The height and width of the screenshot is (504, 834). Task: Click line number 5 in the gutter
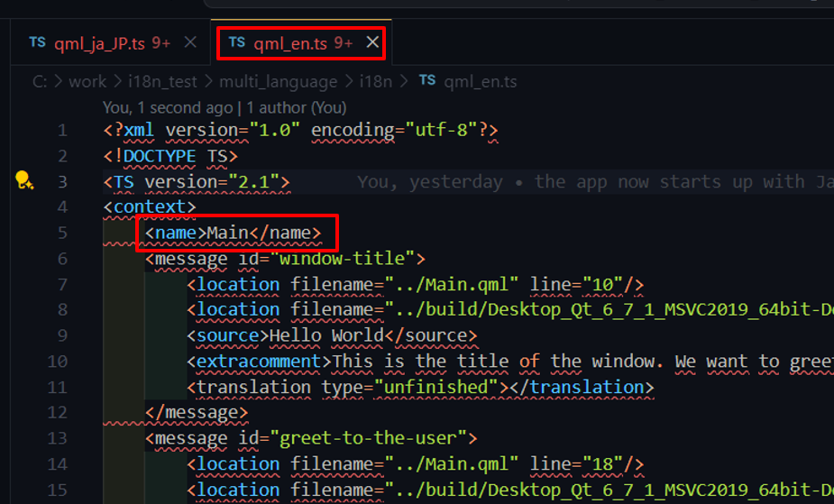point(61,233)
